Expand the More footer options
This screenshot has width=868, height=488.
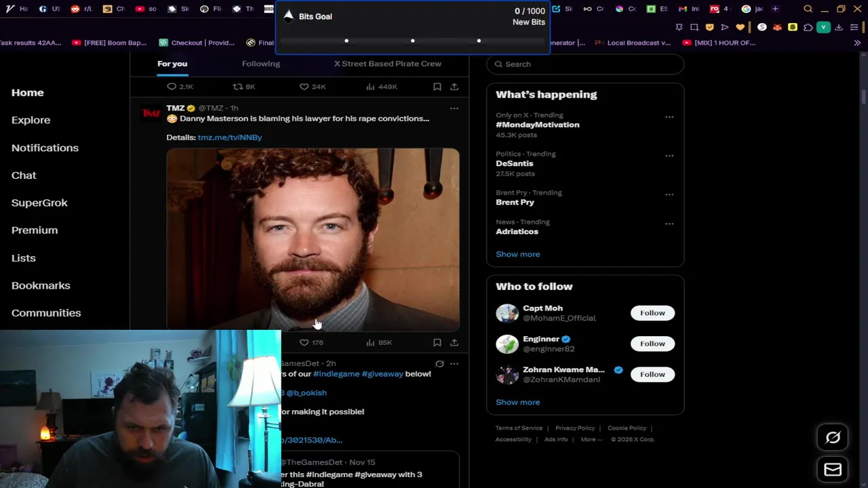tap(591, 439)
